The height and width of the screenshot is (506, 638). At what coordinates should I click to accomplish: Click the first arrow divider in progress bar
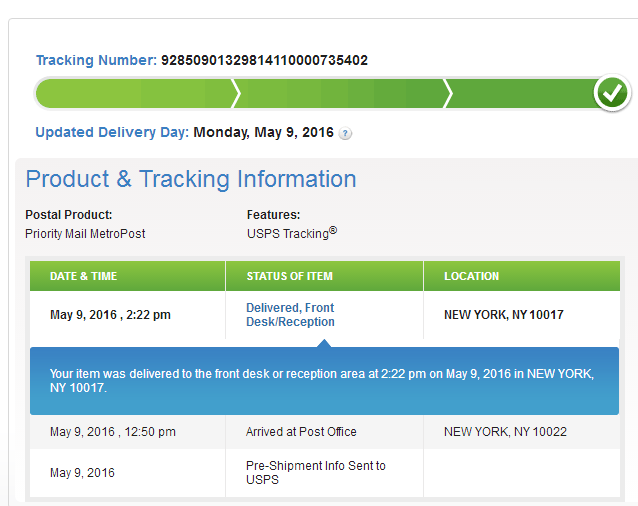pyautogui.click(x=235, y=94)
